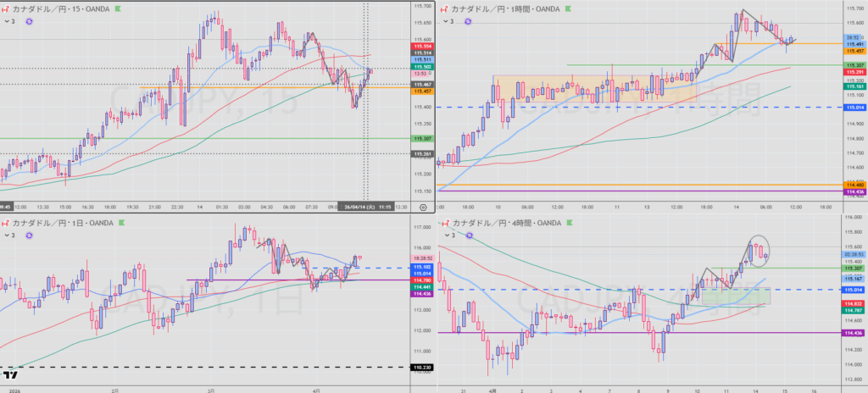868x393 pixels.
Task: Select the orange 115.457 price label on 15-minute axis
Action: point(421,91)
